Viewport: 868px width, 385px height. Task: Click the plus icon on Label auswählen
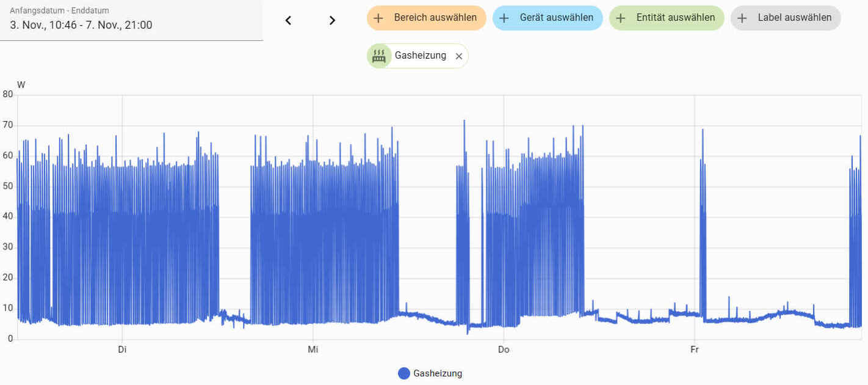[x=742, y=18]
